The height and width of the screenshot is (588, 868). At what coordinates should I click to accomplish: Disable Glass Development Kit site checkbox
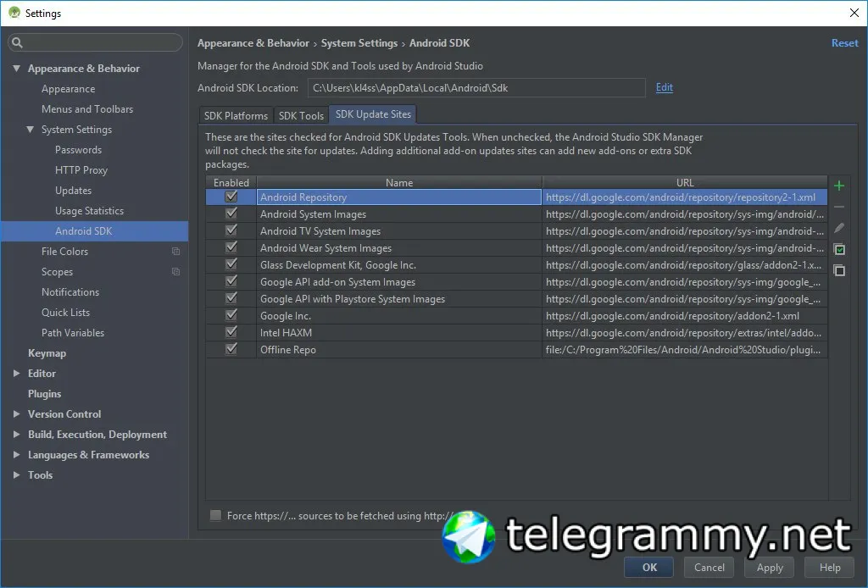tap(231, 264)
